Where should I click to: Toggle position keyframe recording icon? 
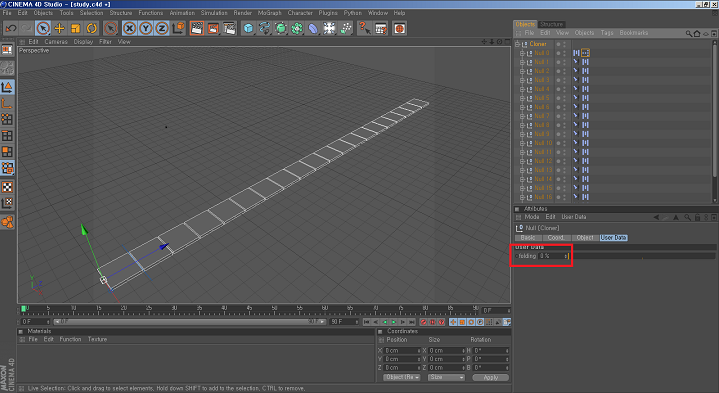tap(453, 322)
